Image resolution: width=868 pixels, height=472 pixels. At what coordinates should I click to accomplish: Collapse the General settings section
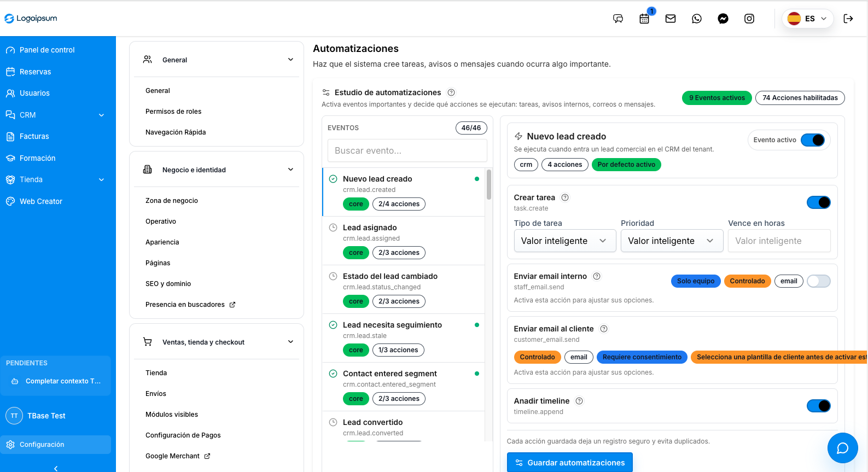tap(217, 60)
